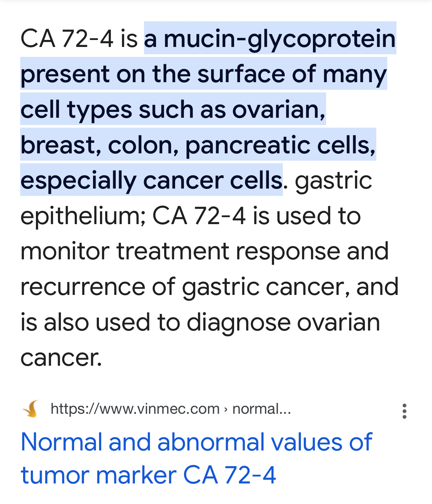Tap 'tumor marker CA 72-4' title line
This screenshot has height=504, width=432.
click(148, 475)
